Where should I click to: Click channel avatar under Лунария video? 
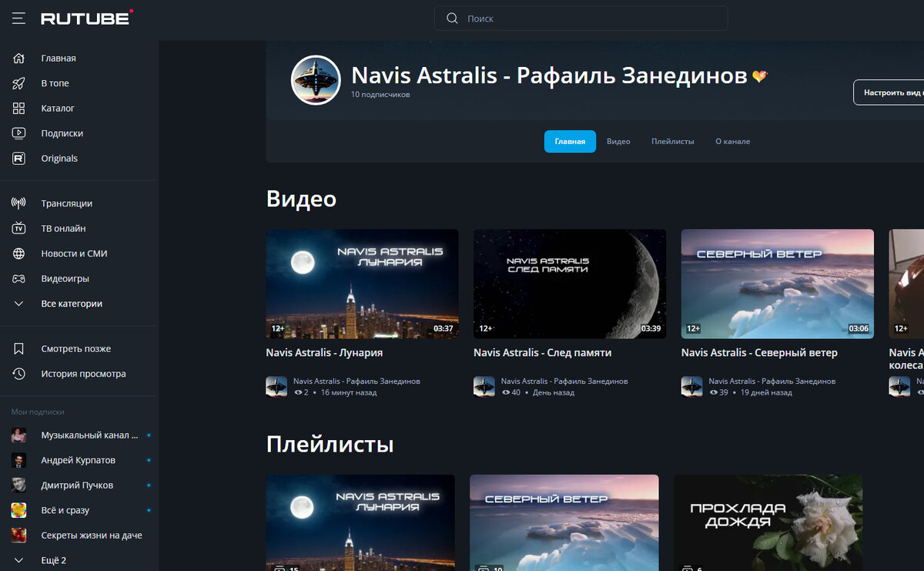pyautogui.click(x=276, y=387)
